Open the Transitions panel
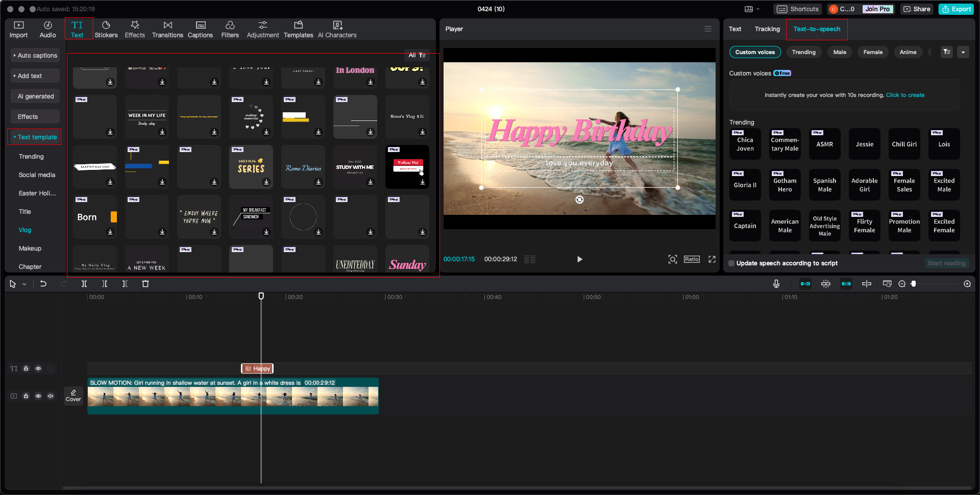The image size is (980, 495). pyautogui.click(x=167, y=29)
